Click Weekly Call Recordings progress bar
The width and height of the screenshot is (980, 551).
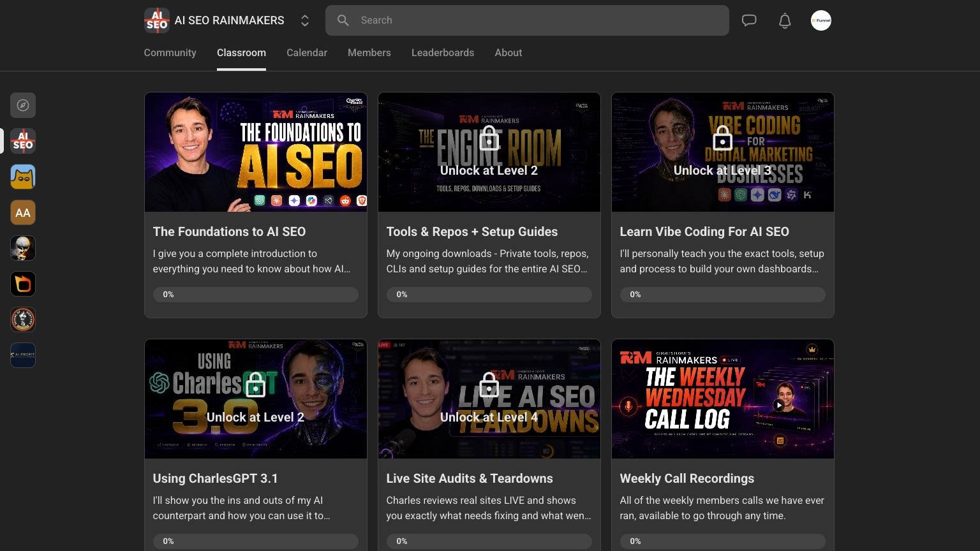pyautogui.click(x=723, y=541)
